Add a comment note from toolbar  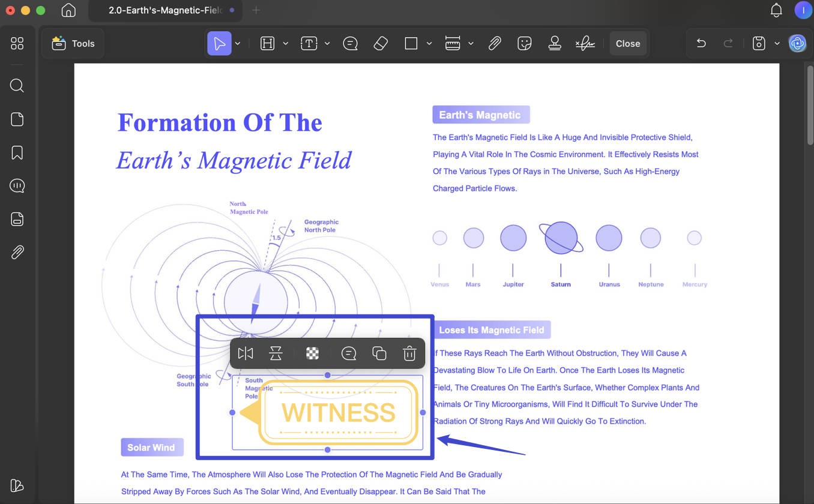351,43
